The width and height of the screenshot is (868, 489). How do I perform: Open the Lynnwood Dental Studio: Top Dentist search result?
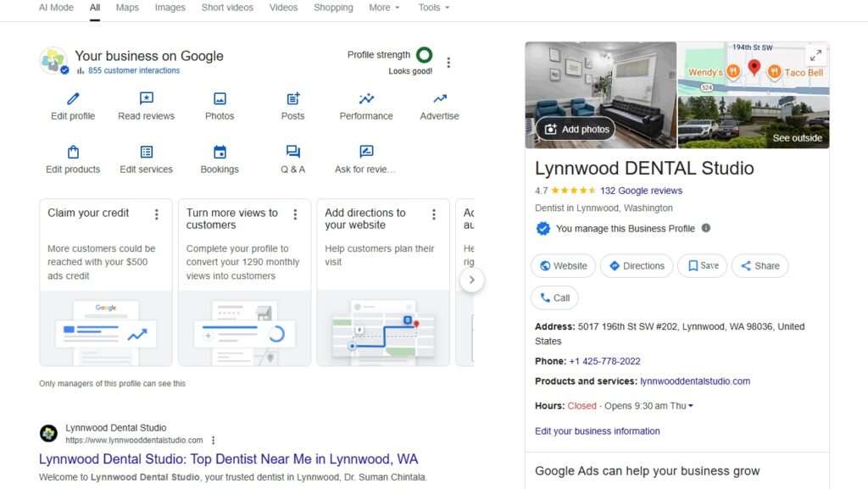tap(229, 459)
